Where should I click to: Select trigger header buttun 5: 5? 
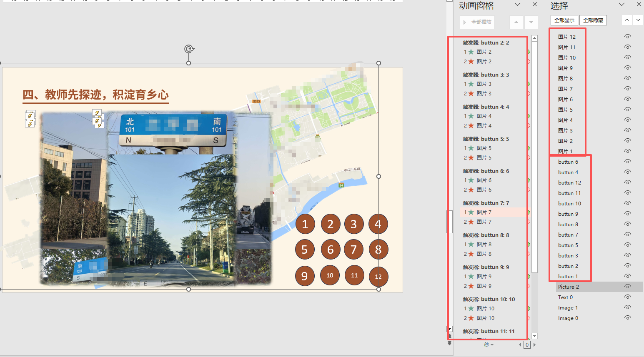pyautogui.click(x=486, y=139)
